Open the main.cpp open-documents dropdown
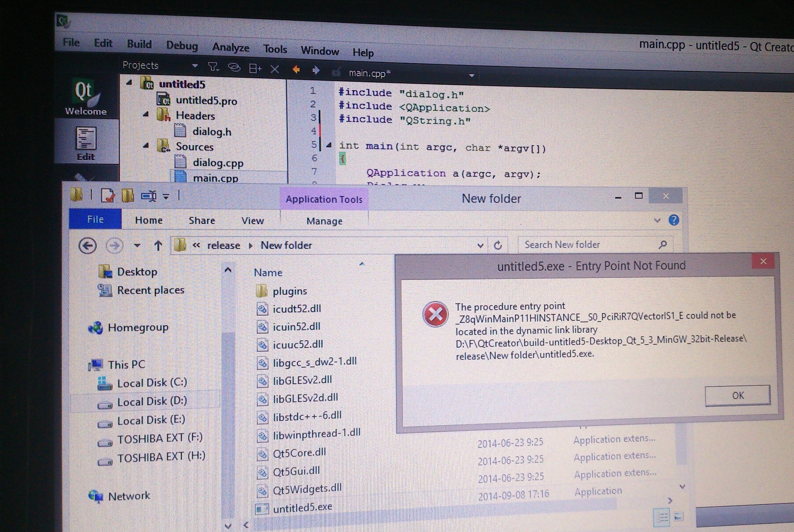794x532 pixels. [x=472, y=75]
